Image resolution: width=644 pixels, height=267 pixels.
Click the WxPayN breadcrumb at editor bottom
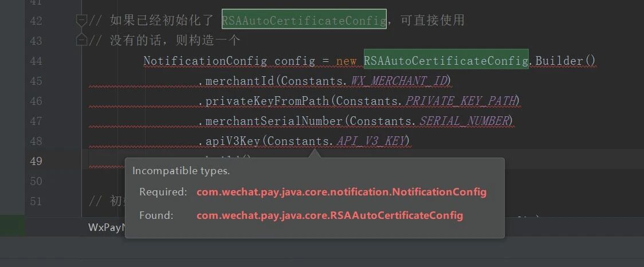coord(107,227)
